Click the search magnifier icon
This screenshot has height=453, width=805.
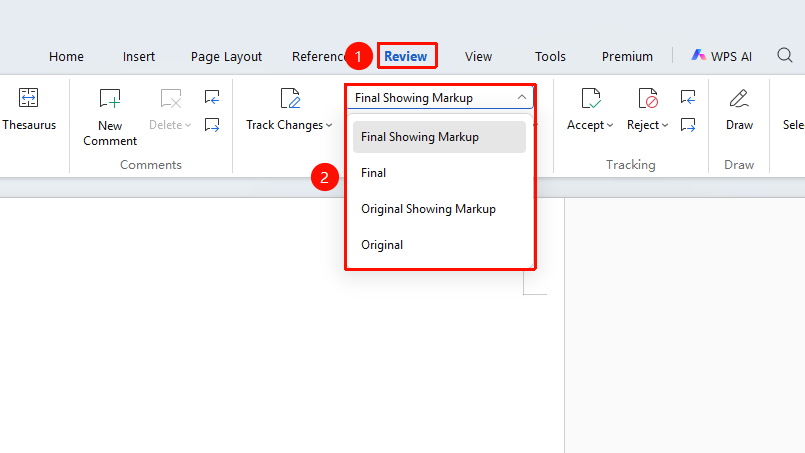point(785,55)
